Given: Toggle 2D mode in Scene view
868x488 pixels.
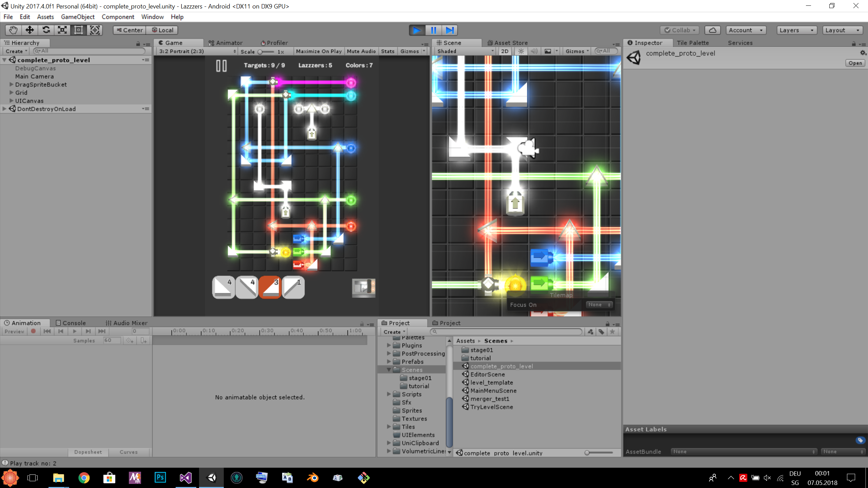Looking at the screenshot, I should [505, 51].
